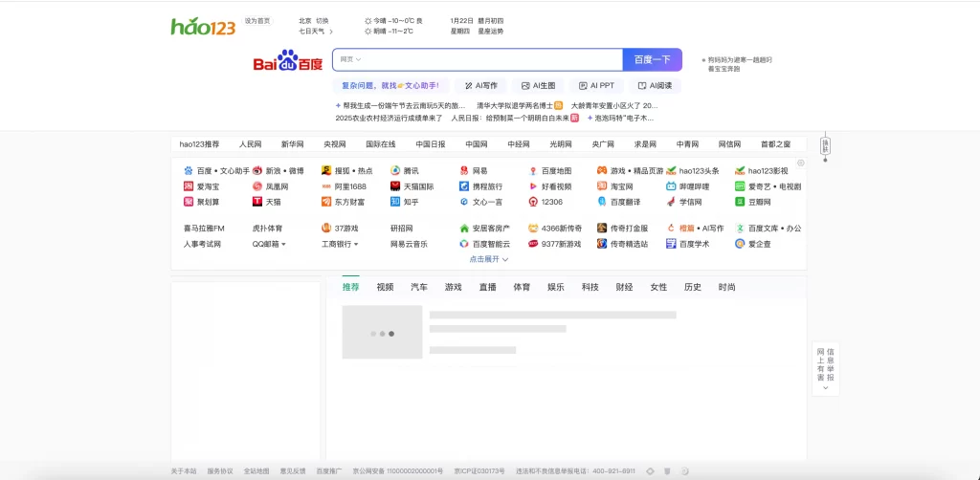Switch to the 游戏 feed tab
This screenshot has height=480, width=980.
pyautogui.click(x=453, y=287)
